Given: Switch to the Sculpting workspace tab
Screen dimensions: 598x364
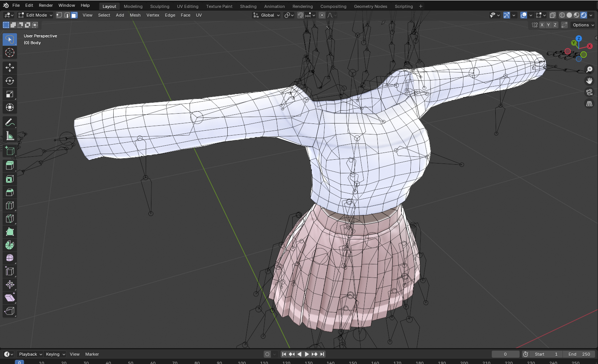Looking at the screenshot, I should (160, 6).
